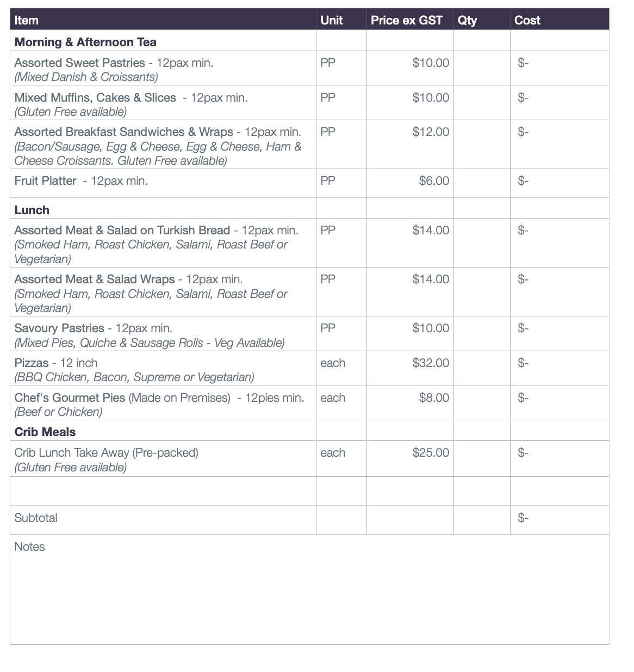Select the Pizzas quantity cell
The height and width of the screenshot is (672, 634).
481,368
